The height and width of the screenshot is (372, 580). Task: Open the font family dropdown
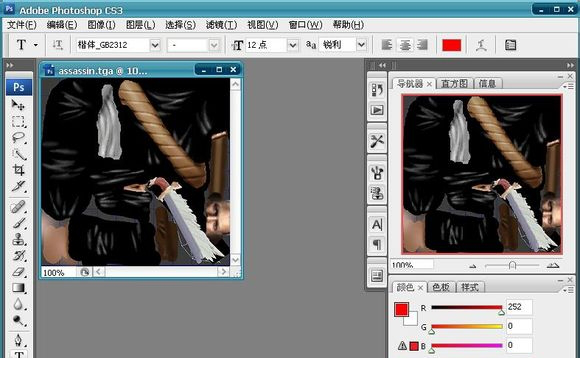tap(155, 45)
